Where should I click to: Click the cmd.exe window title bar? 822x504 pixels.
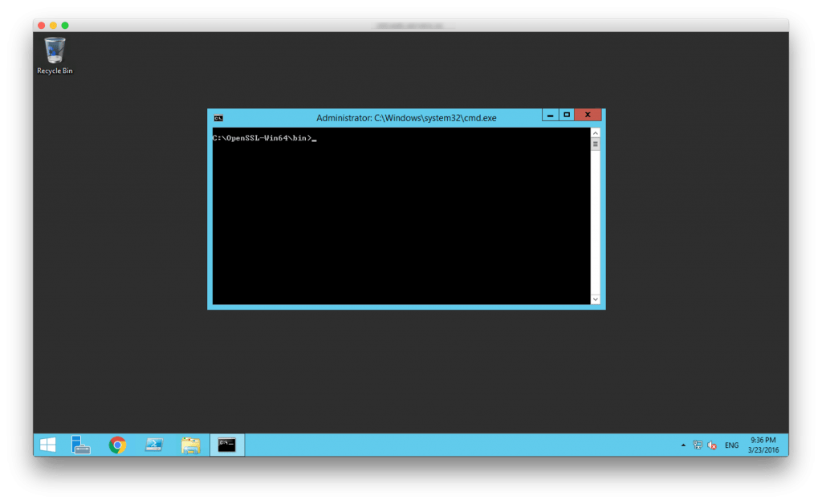(405, 118)
